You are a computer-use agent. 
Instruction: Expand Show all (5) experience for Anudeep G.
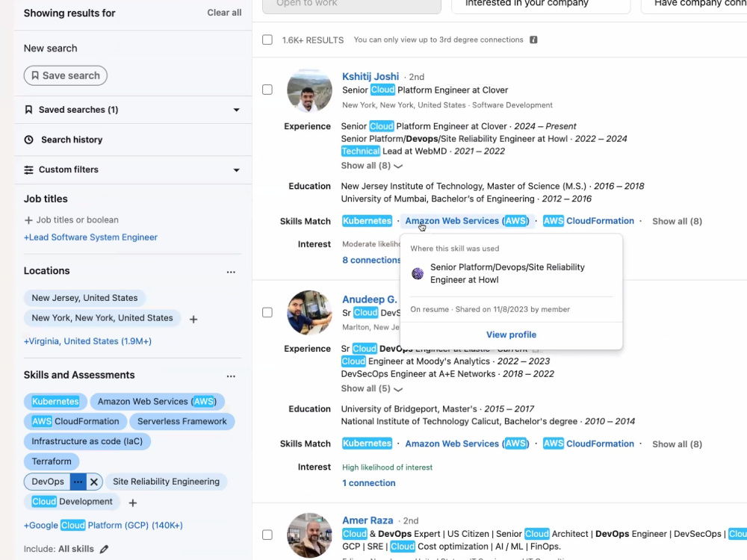point(371,388)
